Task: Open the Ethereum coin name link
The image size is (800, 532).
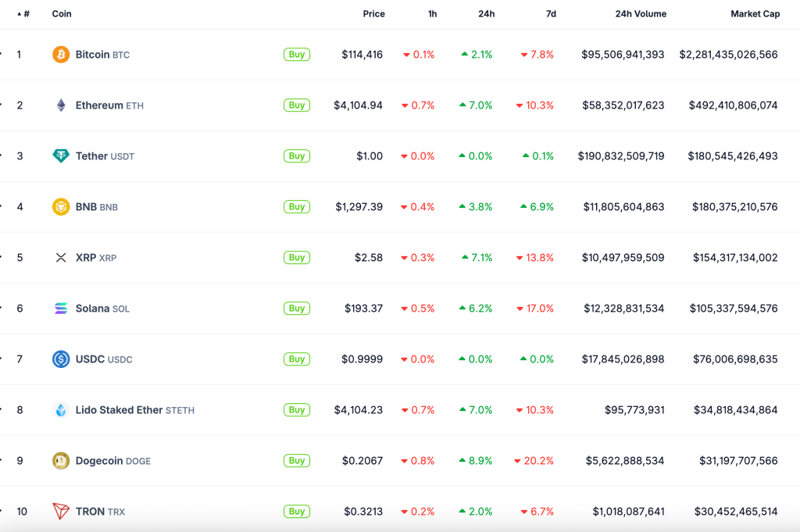Action: point(99,105)
